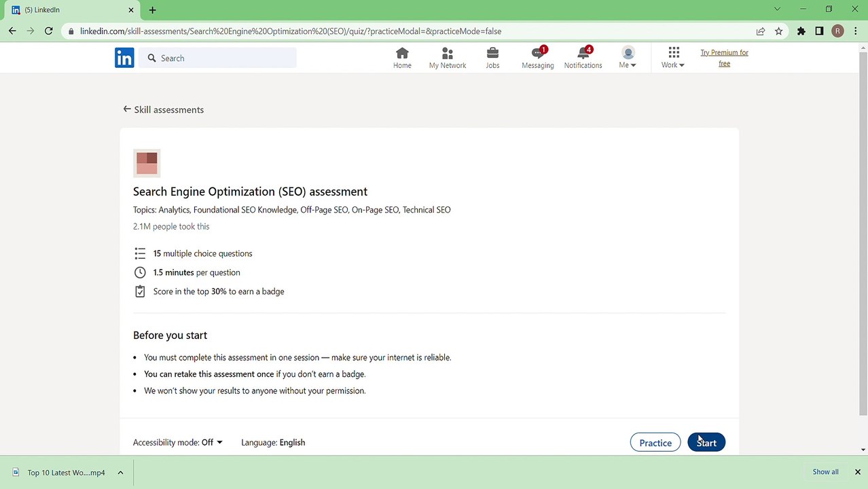The height and width of the screenshot is (489, 868).
Task: Open tab search chevron in title bar
Action: coord(778,9)
